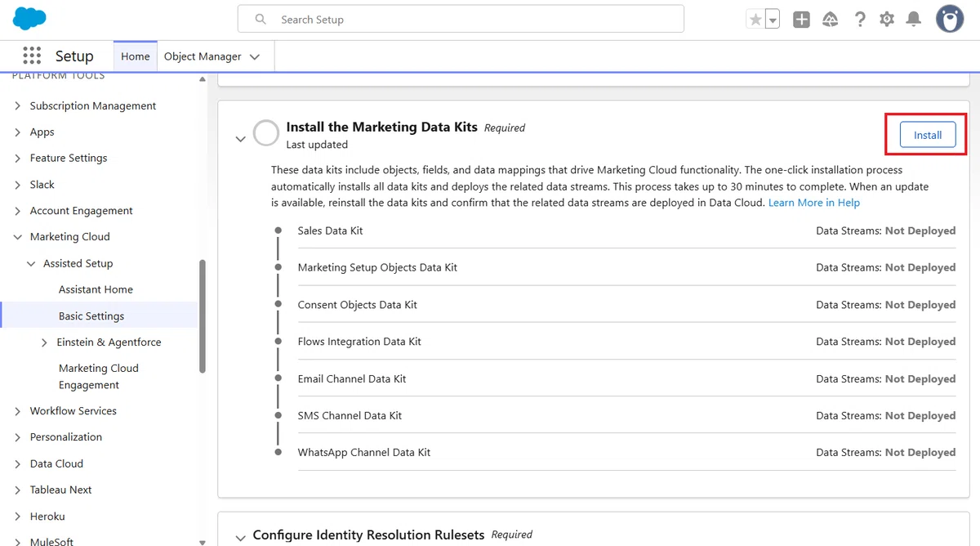Expand MuleSoft in sidebar
This screenshot has height=546, width=980.
pos(18,541)
